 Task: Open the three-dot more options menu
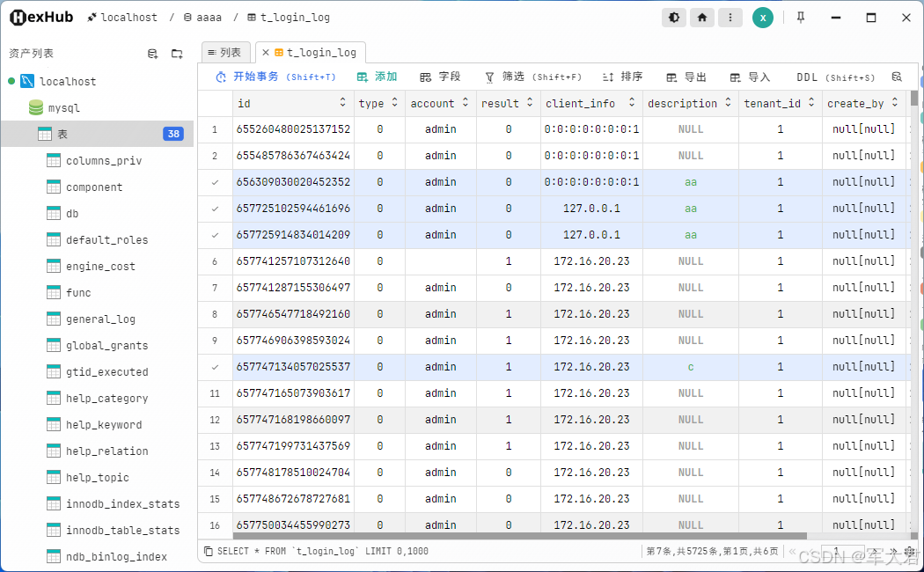730,18
